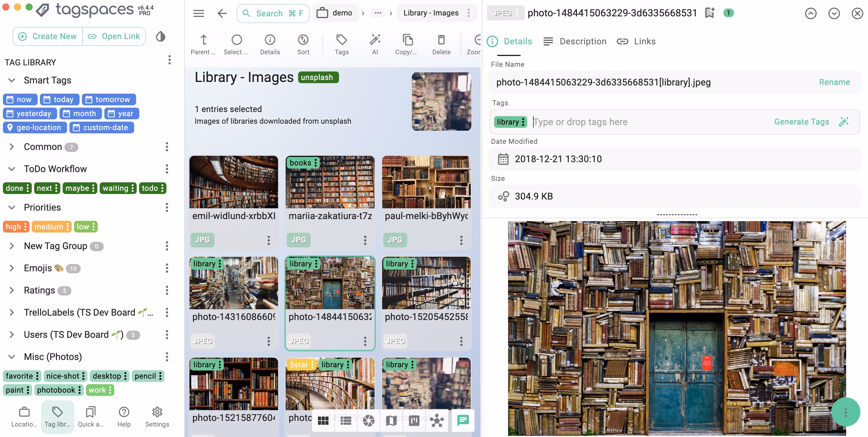Switch to the list perspective view
The image size is (868, 437).
coord(345,420)
